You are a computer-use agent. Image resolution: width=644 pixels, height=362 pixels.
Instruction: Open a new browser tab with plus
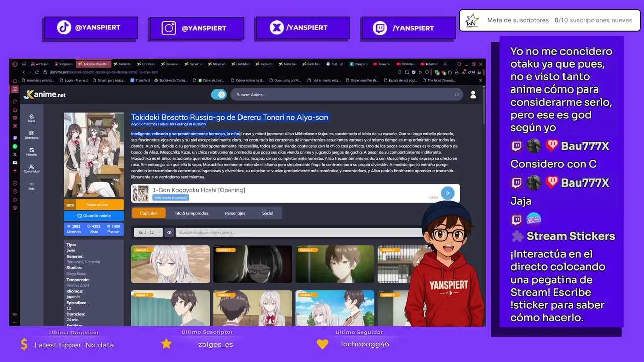pos(446,64)
